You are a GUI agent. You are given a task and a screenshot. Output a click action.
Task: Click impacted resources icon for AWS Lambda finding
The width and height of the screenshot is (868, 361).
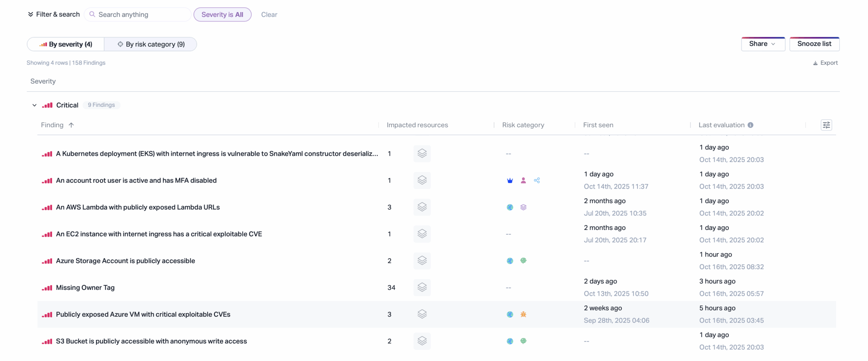pos(422,207)
